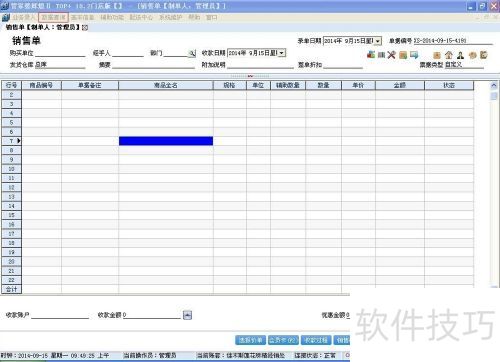Click the house with up-arrow toolbar icon
500x362 pixels.
pos(449,55)
